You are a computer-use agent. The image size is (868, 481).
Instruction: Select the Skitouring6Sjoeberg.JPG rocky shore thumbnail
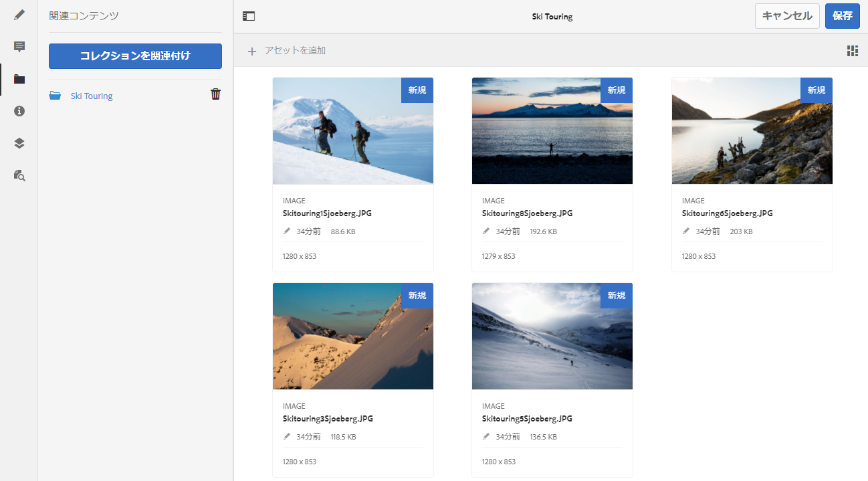click(752, 131)
